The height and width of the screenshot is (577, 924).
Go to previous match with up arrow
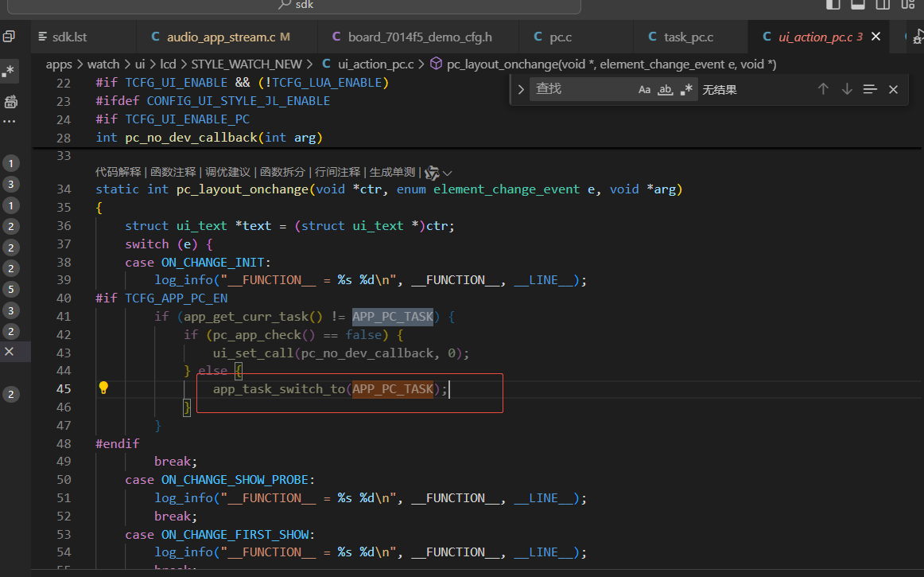pos(823,89)
